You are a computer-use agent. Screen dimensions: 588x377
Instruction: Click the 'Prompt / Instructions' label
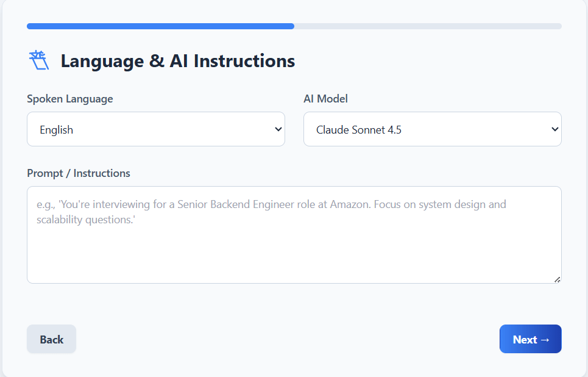[79, 173]
